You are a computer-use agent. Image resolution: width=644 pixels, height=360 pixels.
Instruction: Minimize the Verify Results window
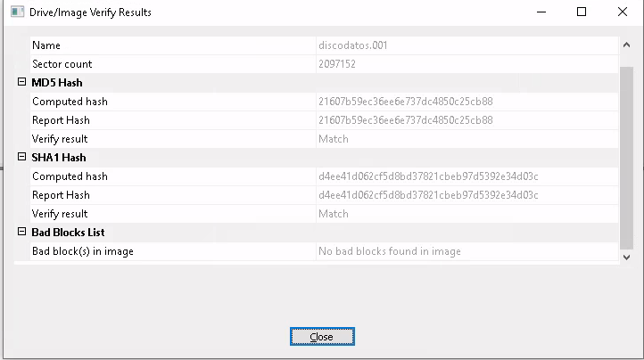(x=541, y=12)
